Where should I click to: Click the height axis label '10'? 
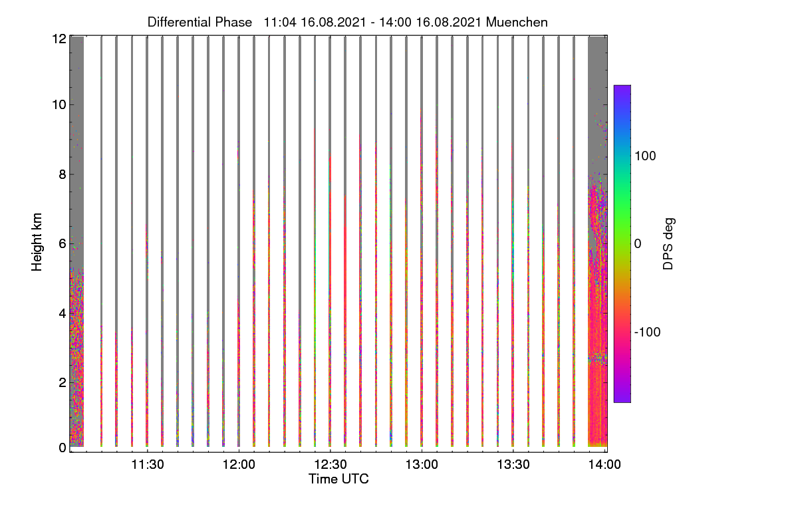(x=59, y=105)
